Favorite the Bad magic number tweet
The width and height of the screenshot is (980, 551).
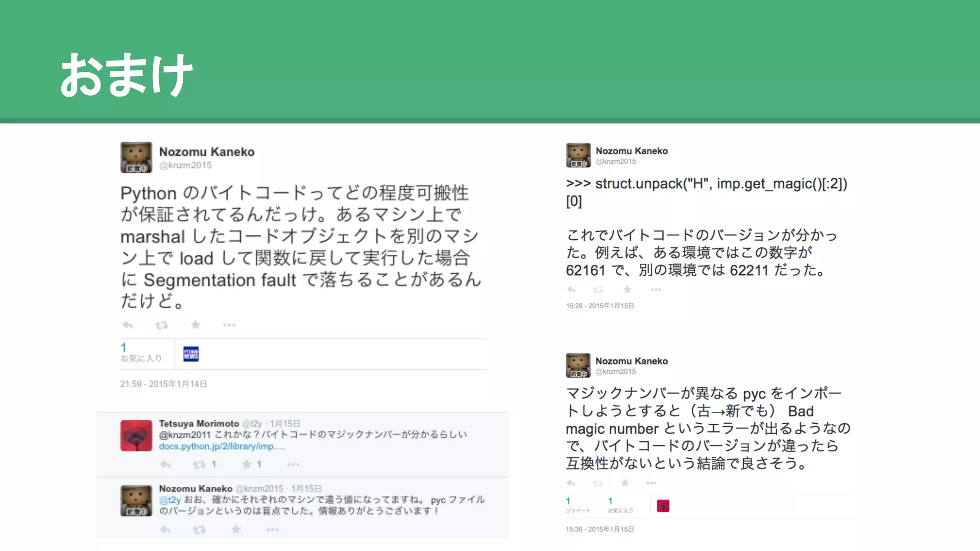625,483
